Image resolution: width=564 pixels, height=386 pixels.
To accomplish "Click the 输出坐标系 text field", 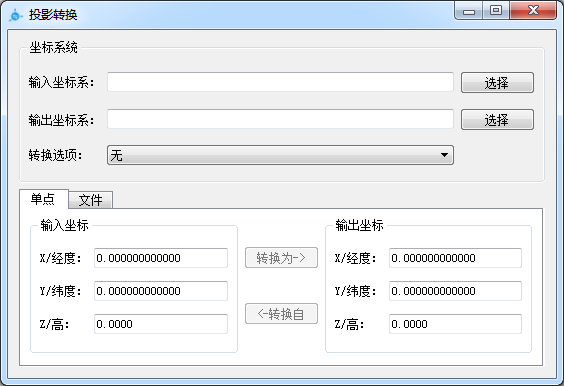I will [280, 119].
